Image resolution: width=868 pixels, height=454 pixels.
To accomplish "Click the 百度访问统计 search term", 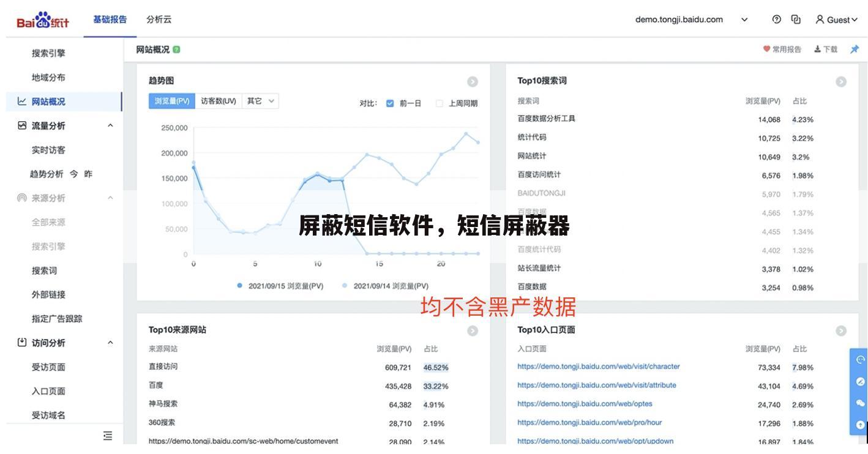I will point(539,175).
